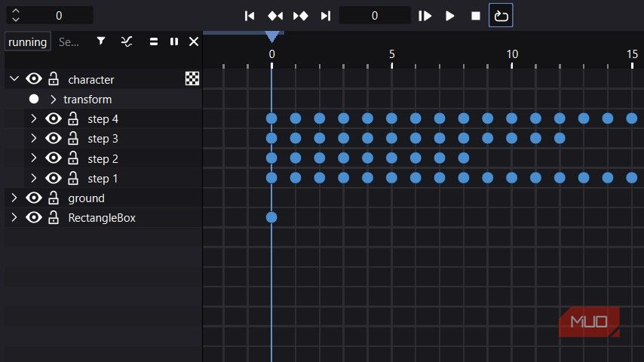This screenshot has width=644, height=362.
Task: Select step 1 keyframe at frame 0
Action: 271,177
